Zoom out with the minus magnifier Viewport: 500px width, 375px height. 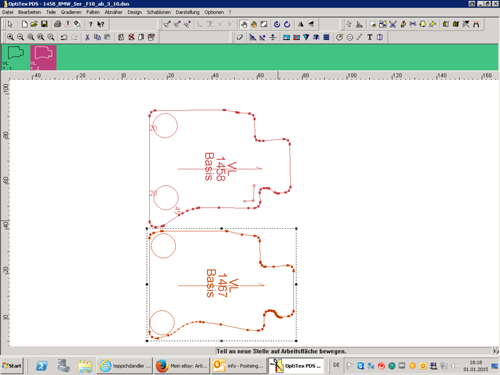click(21, 37)
